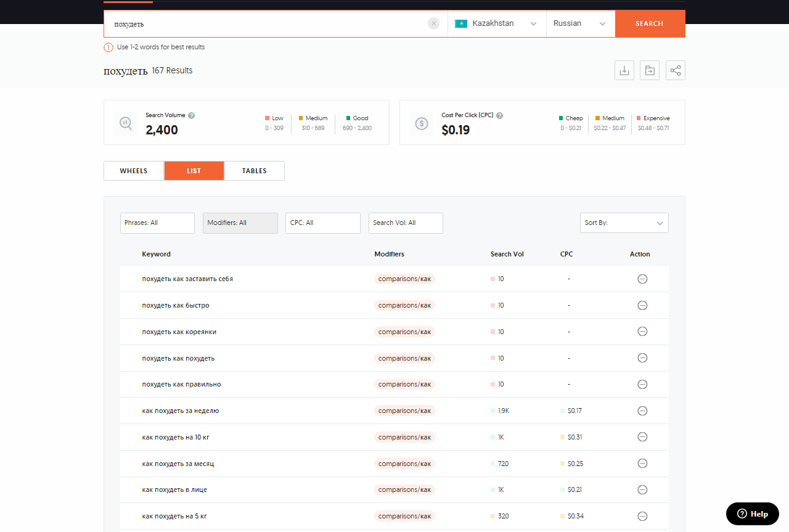Click the 320 search volume value
The height and width of the screenshot is (532, 789).
pos(503,516)
